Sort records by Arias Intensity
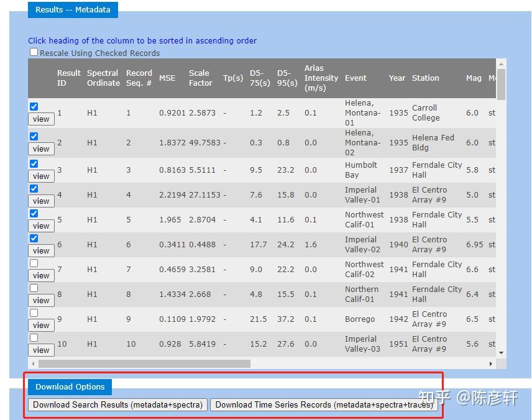 click(321, 78)
